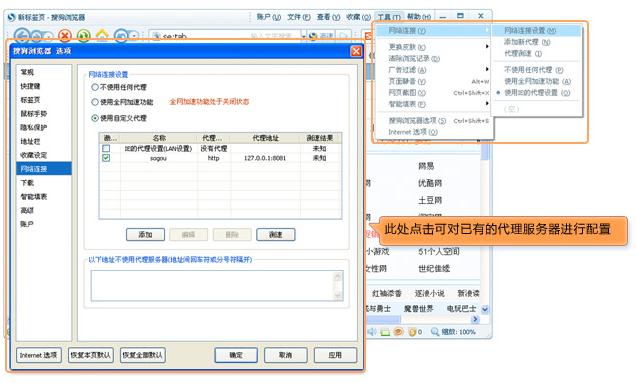Image resolution: width=636 pixels, height=383 pixels.
Task: Choose 使用全网加速功能 in the submenu
Action: (537, 81)
